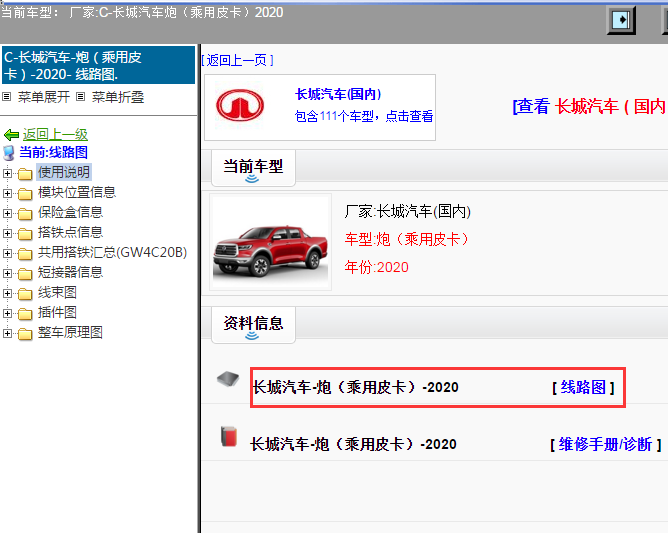Select 短接器信息 tree item label
This screenshot has height=533, width=668.
[x=70, y=272]
